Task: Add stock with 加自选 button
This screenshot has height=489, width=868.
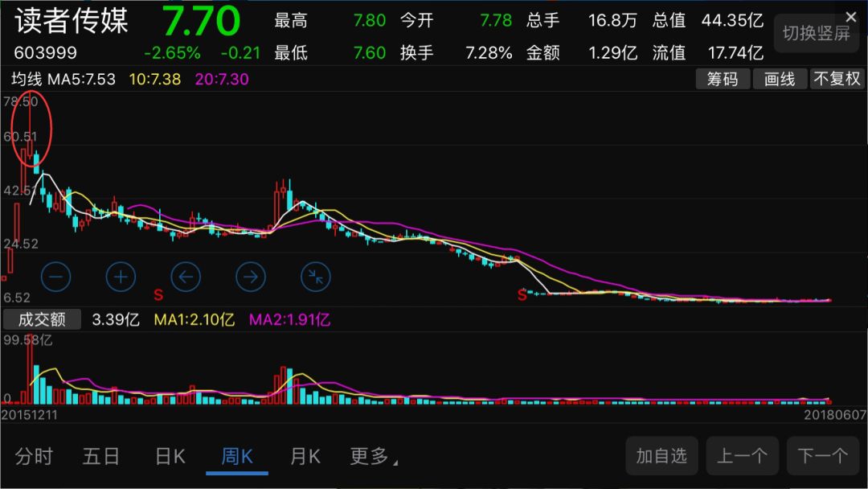Action: pos(661,456)
